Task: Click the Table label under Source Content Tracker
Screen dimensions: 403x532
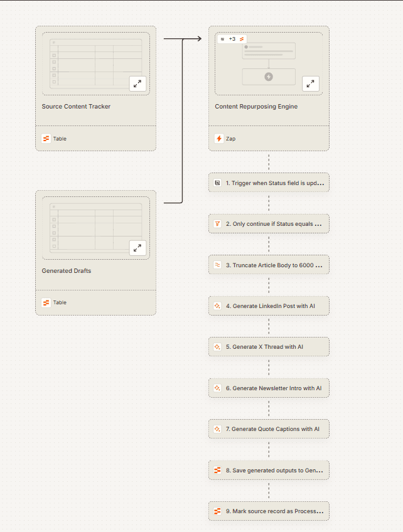Action: click(60, 139)
